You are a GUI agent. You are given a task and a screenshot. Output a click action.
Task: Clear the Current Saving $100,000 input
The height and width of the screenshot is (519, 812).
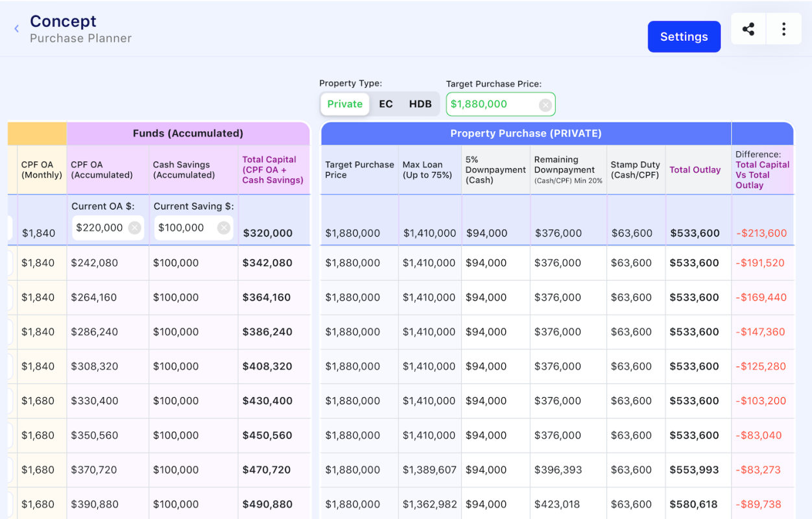[x=224, y=228]
